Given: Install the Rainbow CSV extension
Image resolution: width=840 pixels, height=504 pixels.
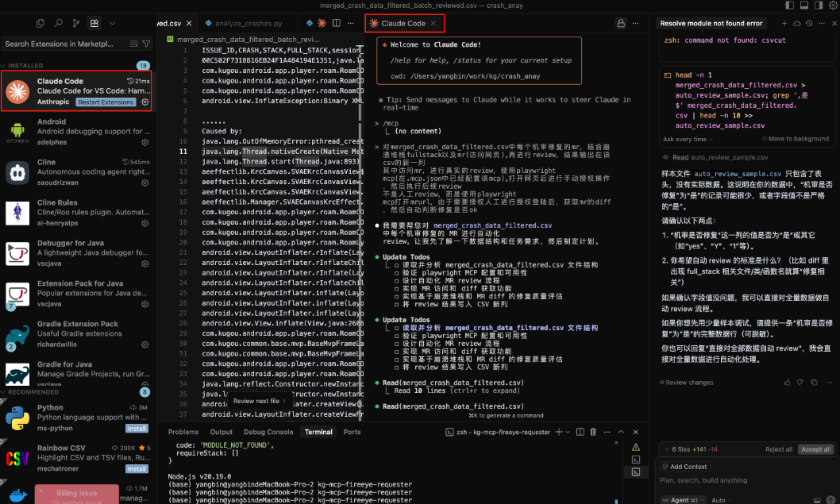Looking at the screenshot, I should coord(137,468).
